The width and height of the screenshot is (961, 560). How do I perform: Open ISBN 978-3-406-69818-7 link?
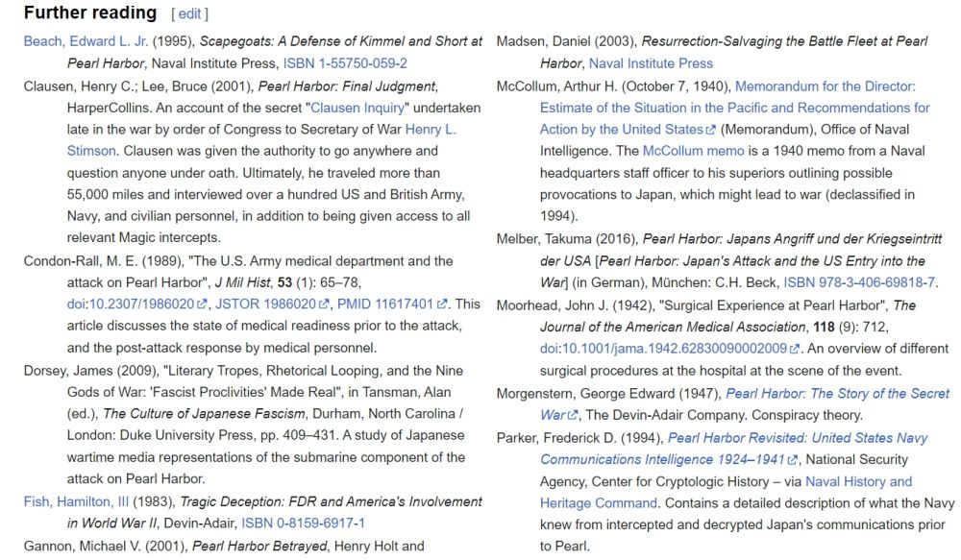click(859, 282)
